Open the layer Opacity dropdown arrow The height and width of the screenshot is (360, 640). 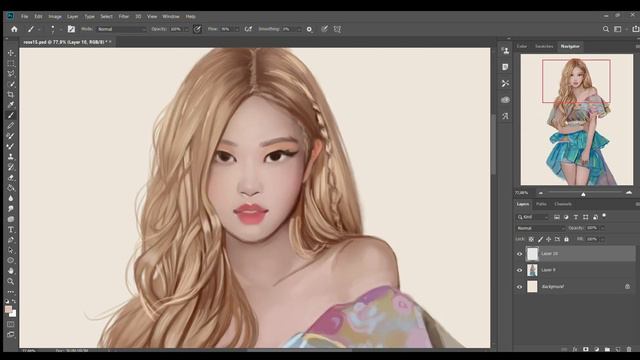(602, 228)
